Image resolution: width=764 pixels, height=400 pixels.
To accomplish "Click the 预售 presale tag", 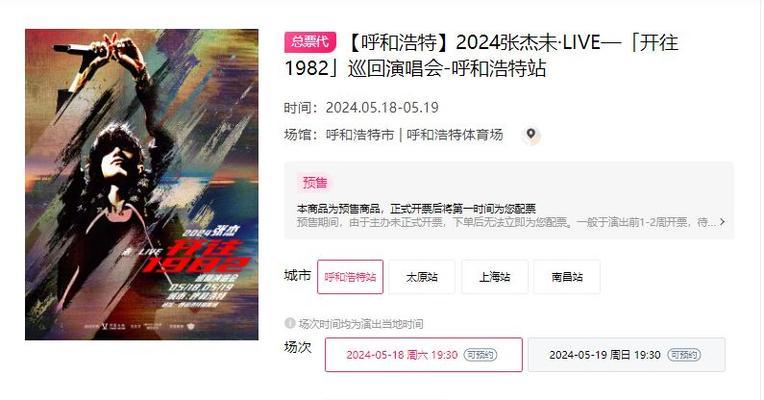I will pos(315,183).
